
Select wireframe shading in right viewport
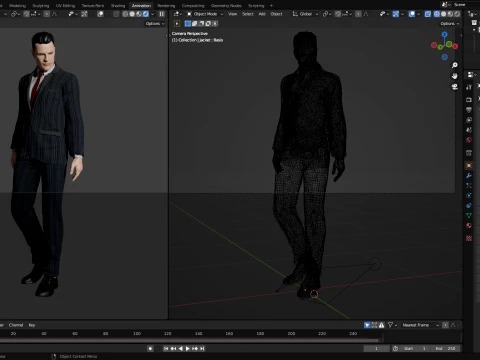[436, 14]
